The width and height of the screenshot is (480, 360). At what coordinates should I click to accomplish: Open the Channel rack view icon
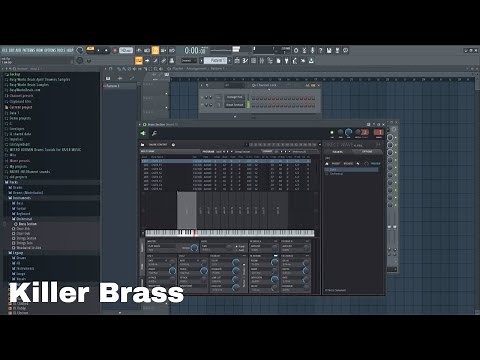pyautogui.click(x=254, y=61)
